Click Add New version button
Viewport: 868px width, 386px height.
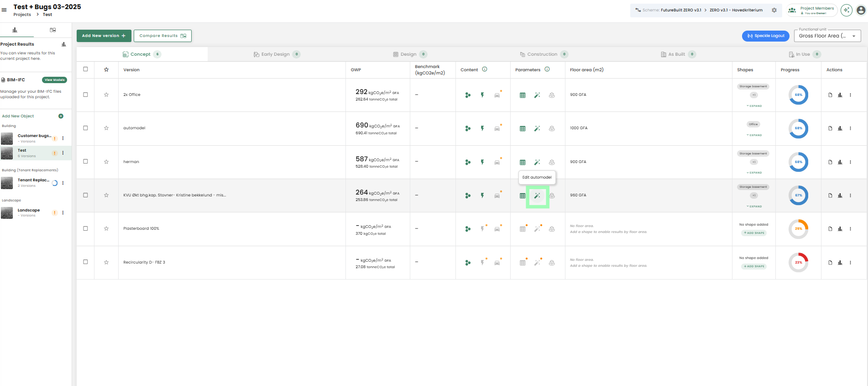coord(104,36)
